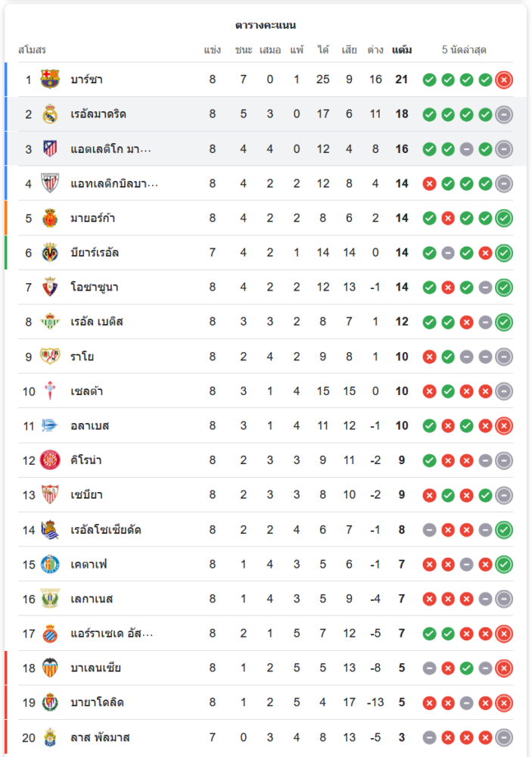Click the Atletico Madrid crest icon
Screen dimensions: 532x757
[x=50, y=149]
